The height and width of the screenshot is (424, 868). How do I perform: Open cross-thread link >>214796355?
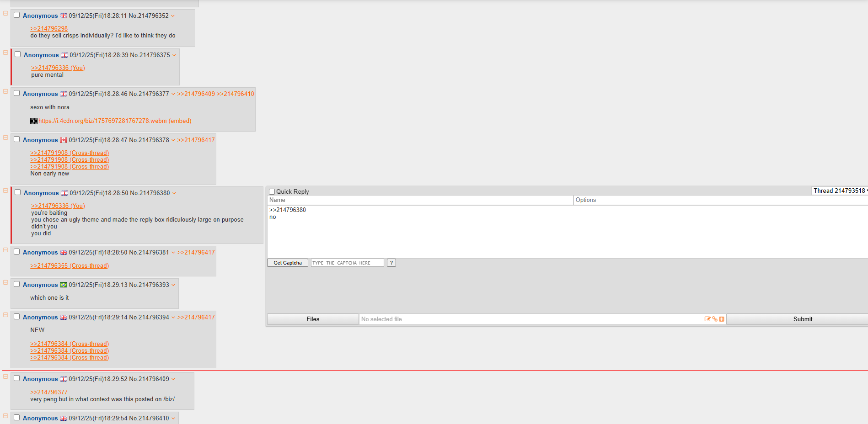70,266
